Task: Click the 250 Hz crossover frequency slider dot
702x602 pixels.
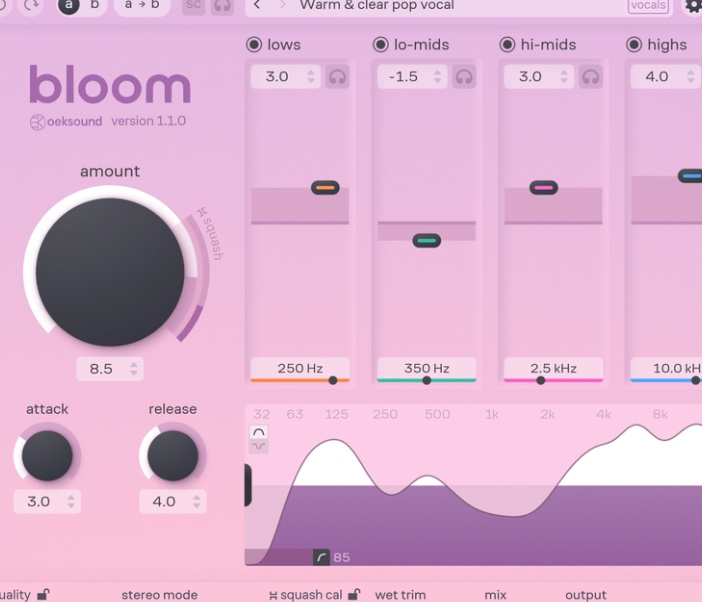Action: coord(333,380)
